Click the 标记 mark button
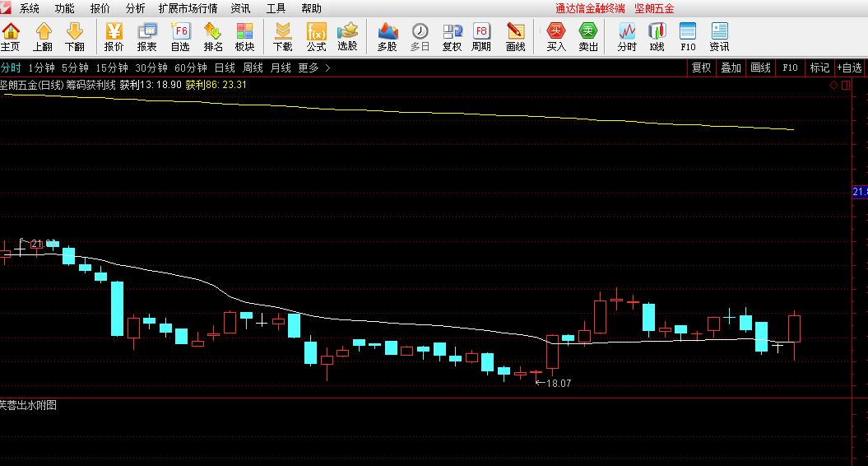The height and width of the screenshot is (466, 868). 819,68
